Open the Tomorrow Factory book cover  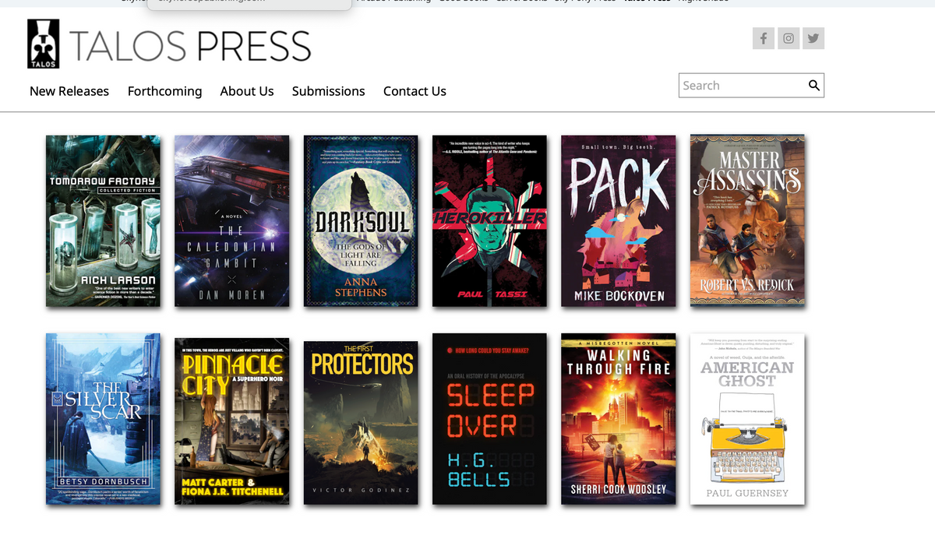[x=103, y=220]
